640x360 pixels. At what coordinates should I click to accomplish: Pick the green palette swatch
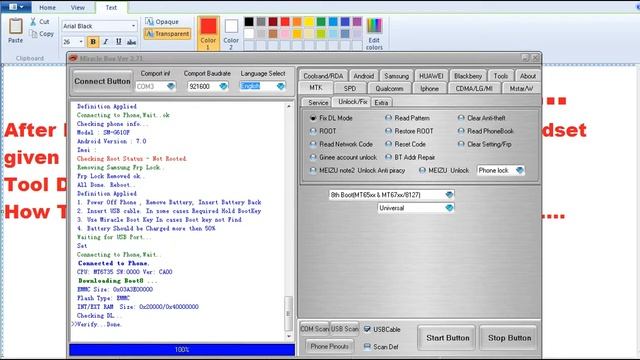pos(321,22)
